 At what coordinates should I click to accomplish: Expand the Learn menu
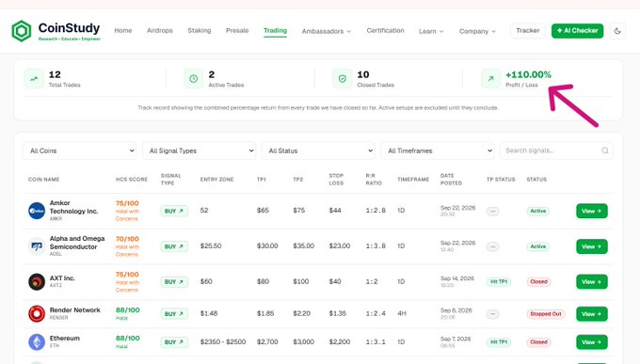click(x=431, y=31)
